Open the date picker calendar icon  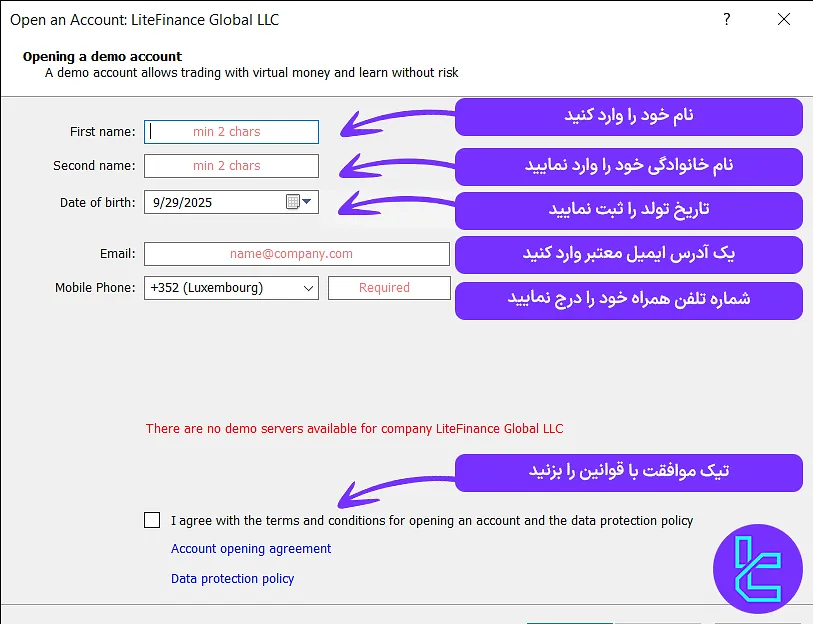[x=295, y=202]
